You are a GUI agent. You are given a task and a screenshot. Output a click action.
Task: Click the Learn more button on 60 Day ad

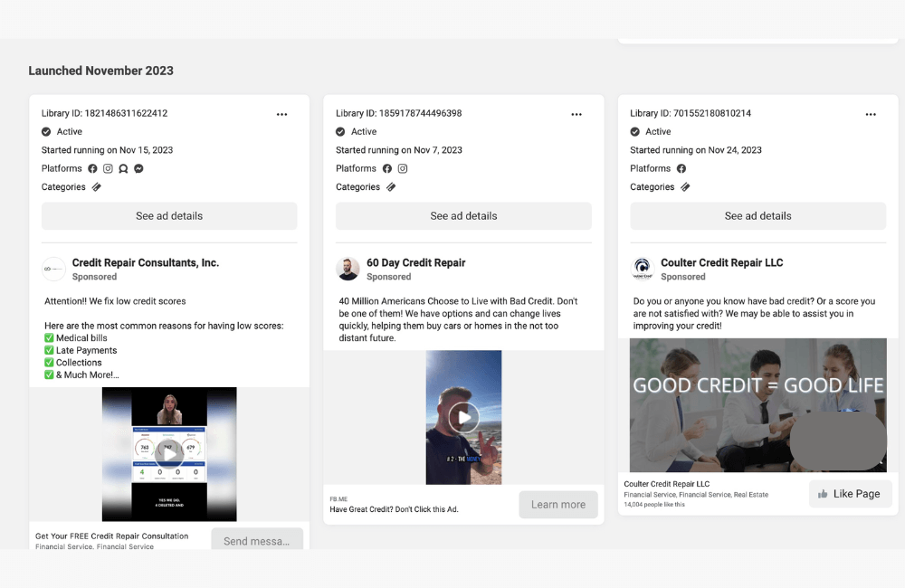click(557, 505)
